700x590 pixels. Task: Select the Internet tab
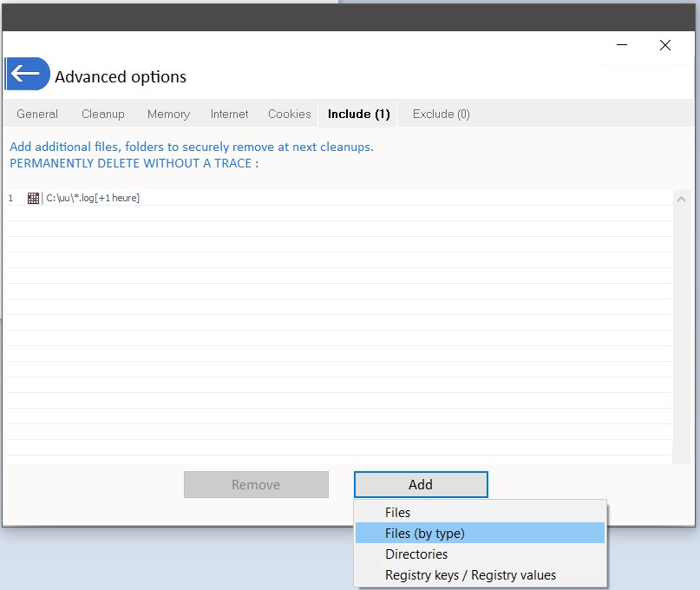[x=229, y=114]
